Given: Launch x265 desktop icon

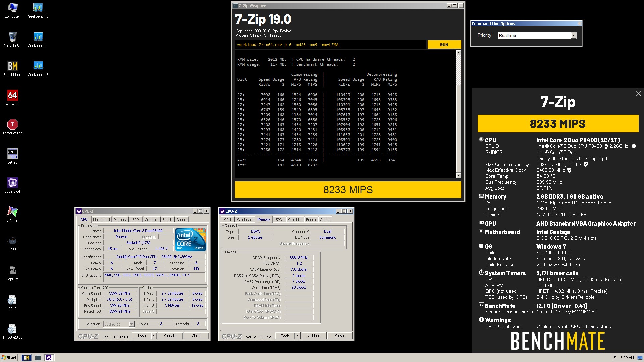Looking at the screenshot, I should click(12, 244).
